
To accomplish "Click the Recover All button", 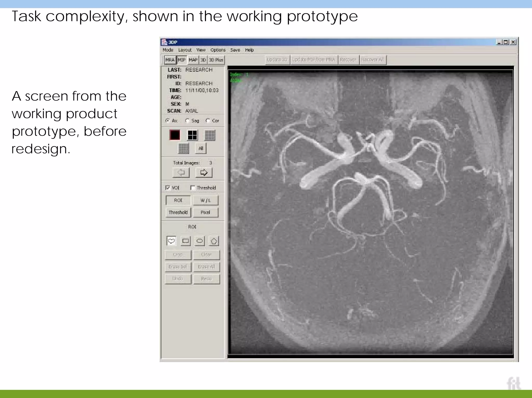I will click(x=373, y=60).
